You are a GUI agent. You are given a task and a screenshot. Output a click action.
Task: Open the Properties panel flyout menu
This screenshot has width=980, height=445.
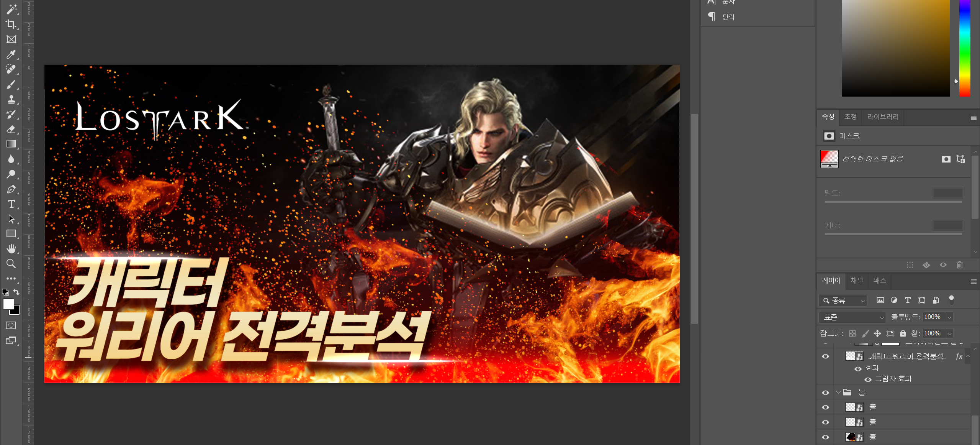(x=973, y=118)
